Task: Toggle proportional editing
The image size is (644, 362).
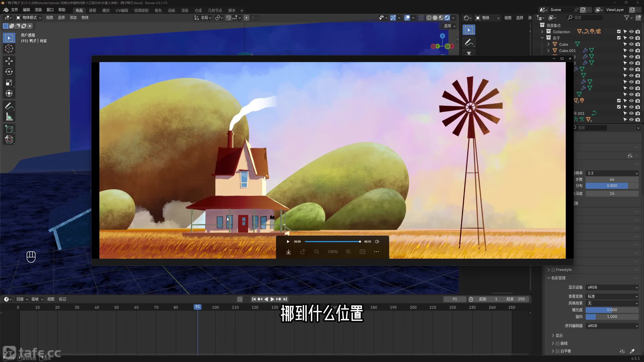Action: [247, 18]
